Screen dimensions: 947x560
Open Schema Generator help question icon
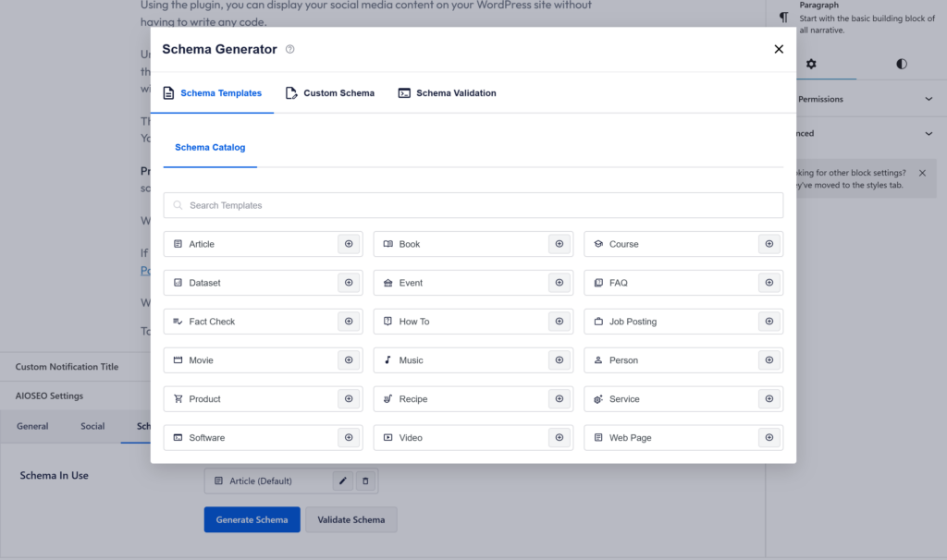(x=290, y=50)
